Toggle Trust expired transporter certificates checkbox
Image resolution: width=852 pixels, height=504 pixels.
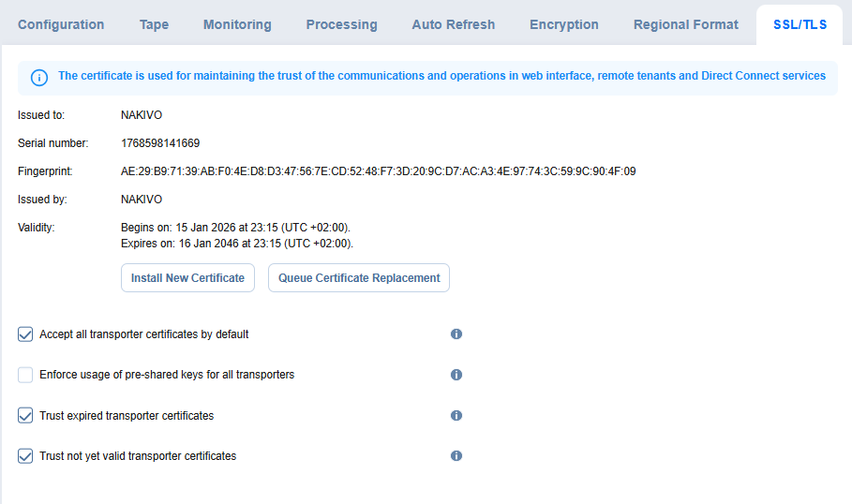25,416
